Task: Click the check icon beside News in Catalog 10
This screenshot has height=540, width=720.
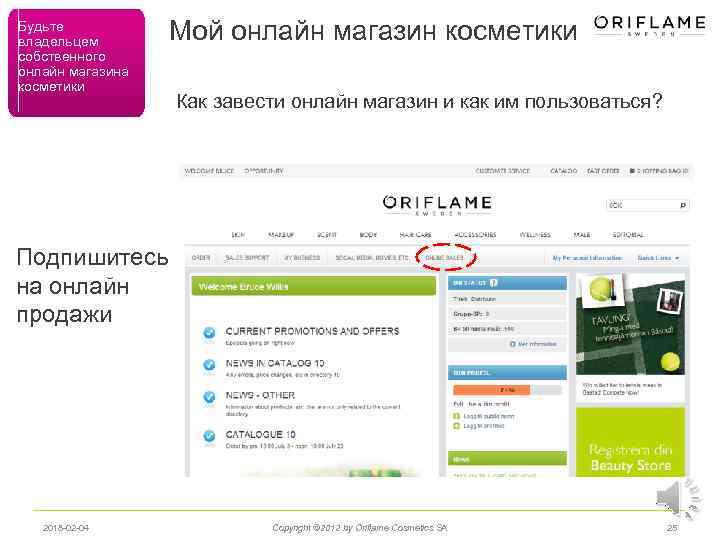Action: coord(209,365)
